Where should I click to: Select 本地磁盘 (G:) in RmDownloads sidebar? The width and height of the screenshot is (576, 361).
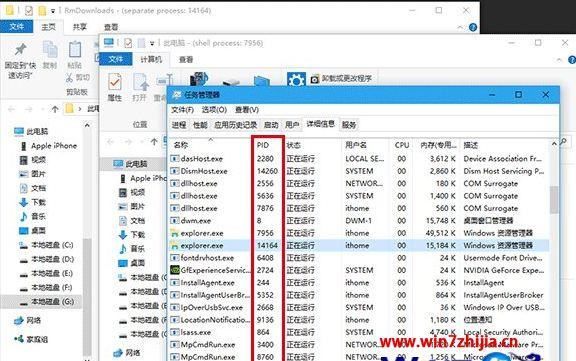coord(52,302)
